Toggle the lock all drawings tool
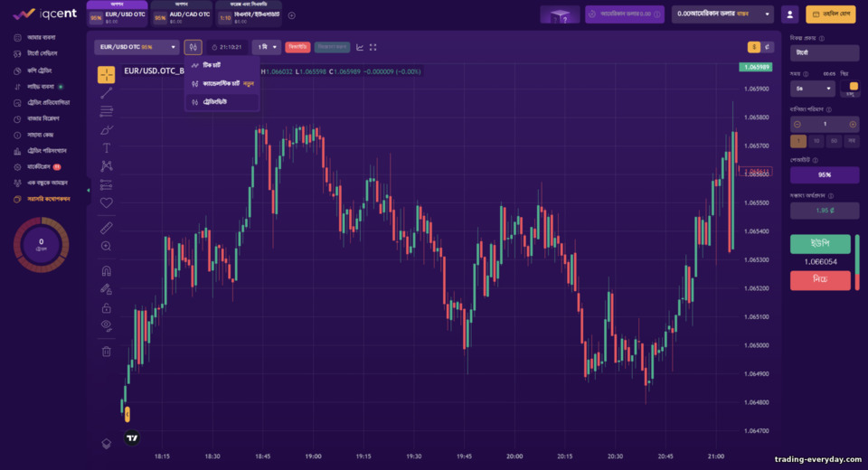The height and width of the screenshot is (470, 868). pos(107,308)
